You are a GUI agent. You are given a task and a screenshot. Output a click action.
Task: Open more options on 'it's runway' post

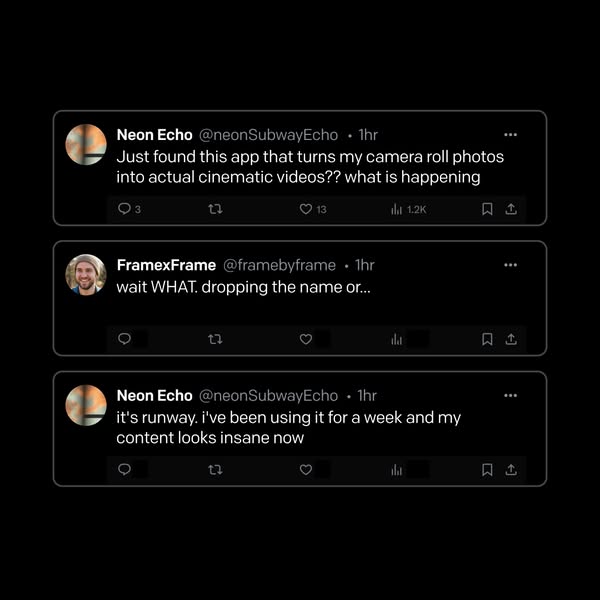coord(510,395)
